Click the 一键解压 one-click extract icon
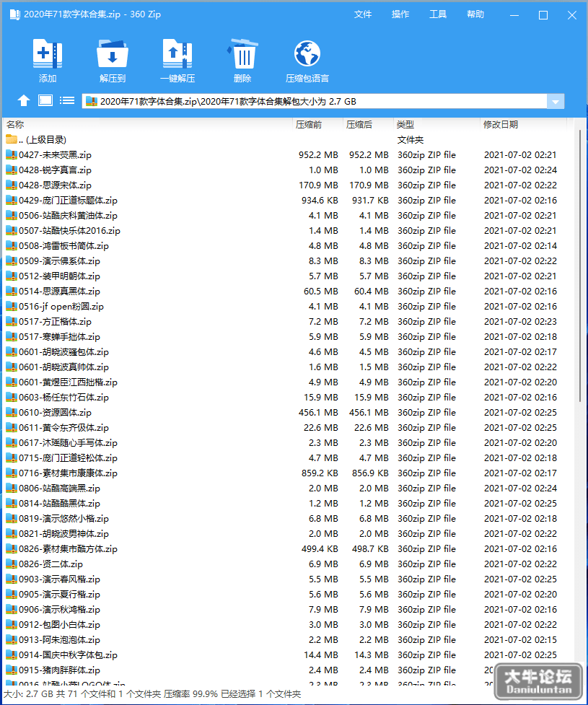Image resolution: width=588 pixels, height=705 pixels. pos(177,54)
